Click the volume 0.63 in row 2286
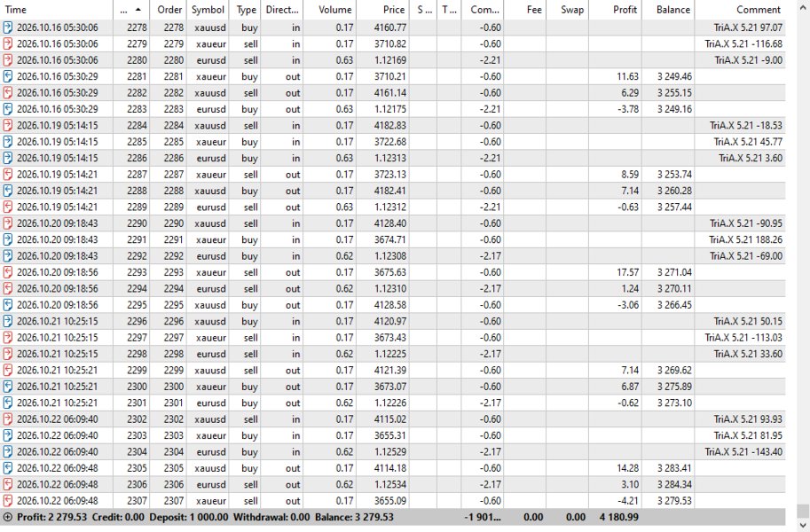 (344, 158)
